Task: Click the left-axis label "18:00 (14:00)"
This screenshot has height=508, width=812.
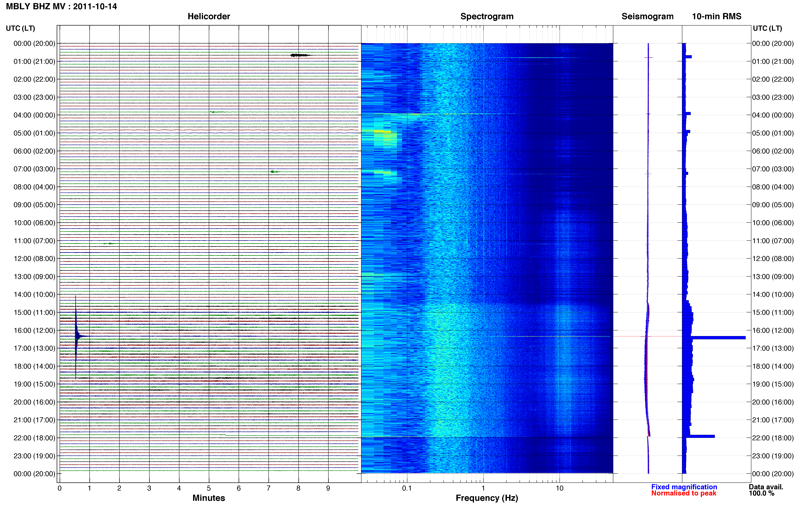Action: (x=35, y=366)
